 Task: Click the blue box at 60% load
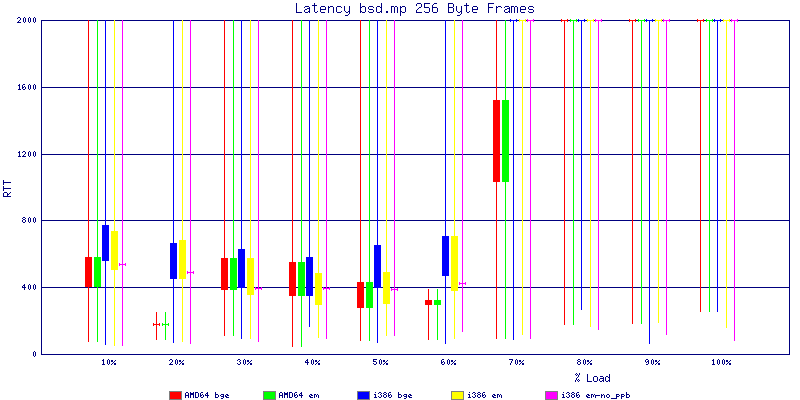[x=445, y=256]
